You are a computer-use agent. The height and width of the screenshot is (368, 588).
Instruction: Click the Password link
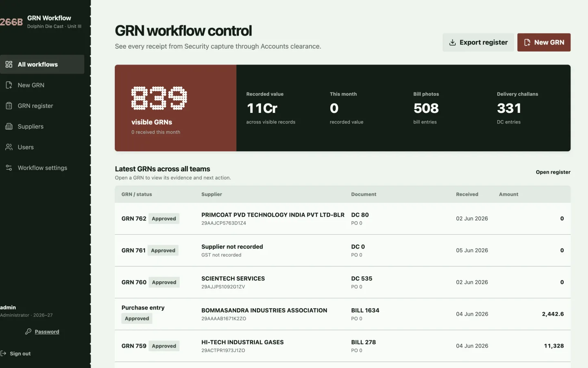(x=47, y=332)
